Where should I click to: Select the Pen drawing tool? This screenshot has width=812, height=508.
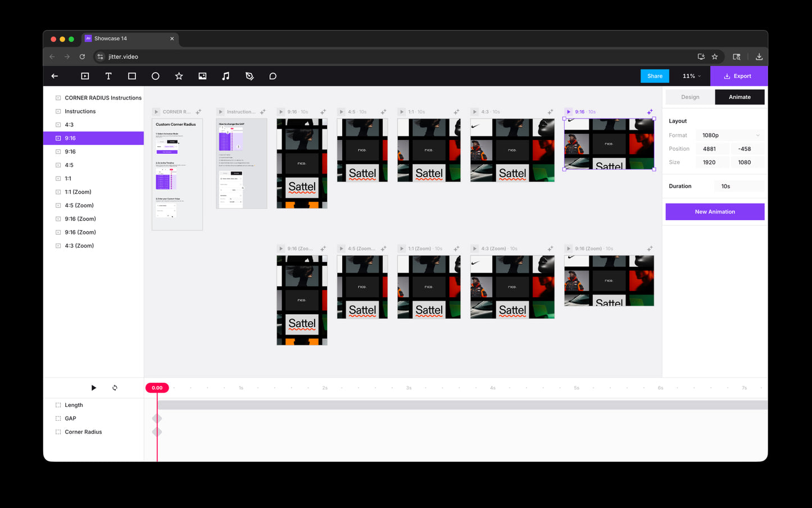250,76
